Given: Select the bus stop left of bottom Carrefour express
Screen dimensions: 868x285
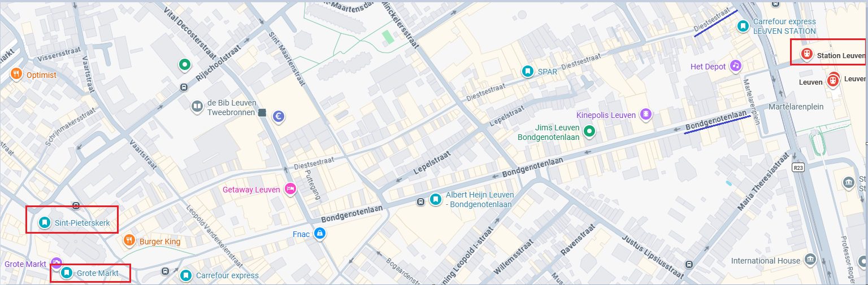Looking at the screenshot, I should [x=164, y=270].
